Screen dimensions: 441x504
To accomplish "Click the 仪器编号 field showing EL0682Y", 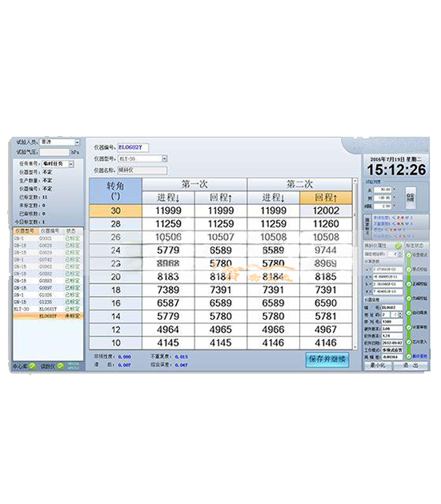I will point(133,147).
